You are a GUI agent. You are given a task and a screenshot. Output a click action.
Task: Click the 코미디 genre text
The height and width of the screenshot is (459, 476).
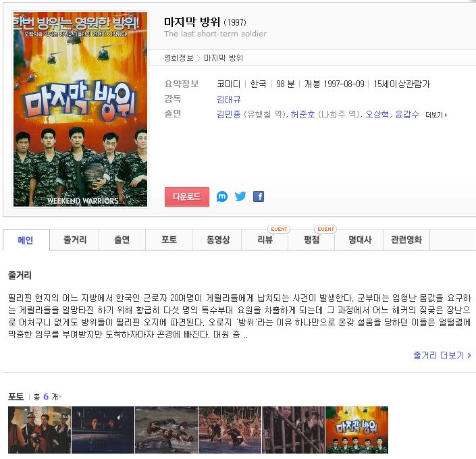pos(229,84)
